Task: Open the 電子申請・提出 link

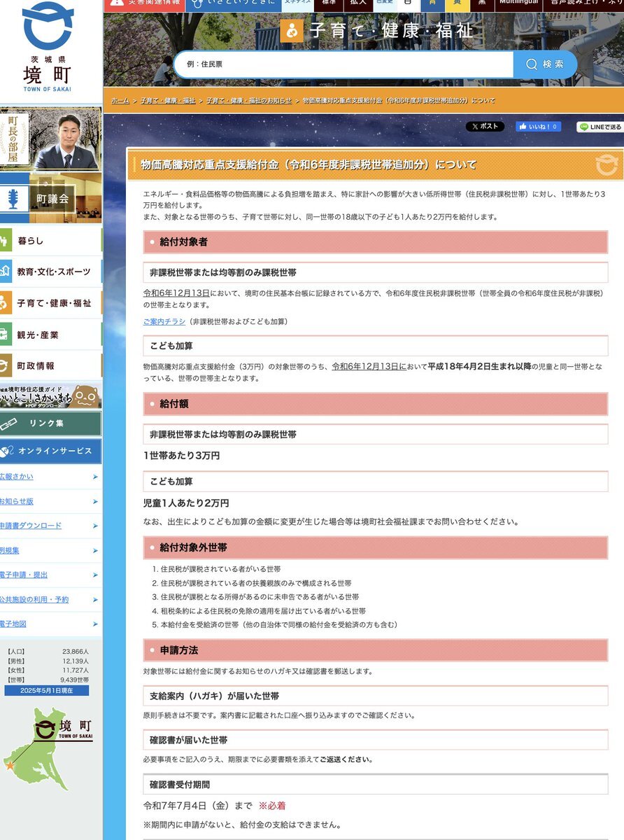Action: (x=24, y=575)
